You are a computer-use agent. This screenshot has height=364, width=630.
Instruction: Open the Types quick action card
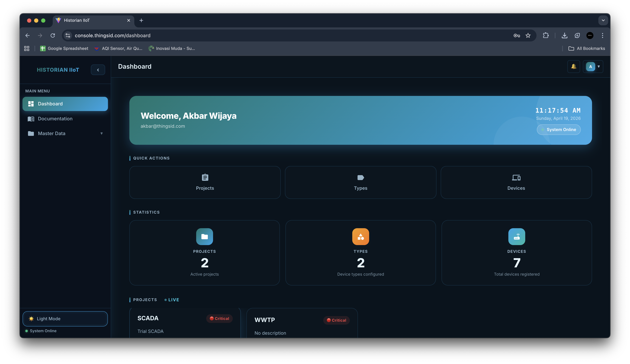click(360, 182)
